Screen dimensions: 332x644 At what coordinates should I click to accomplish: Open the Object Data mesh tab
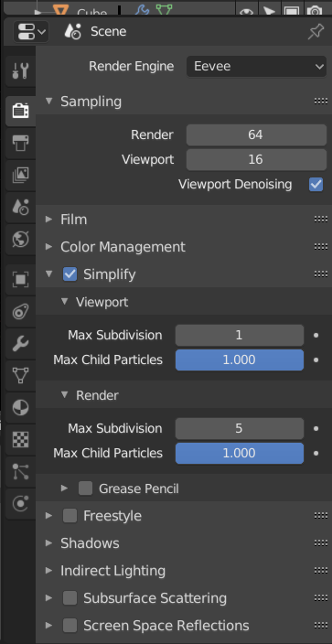click(20, 375)
